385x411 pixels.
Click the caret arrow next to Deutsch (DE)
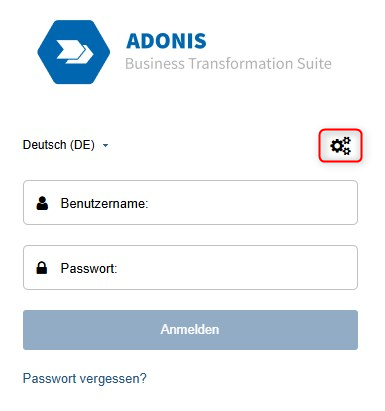point(105,146)
